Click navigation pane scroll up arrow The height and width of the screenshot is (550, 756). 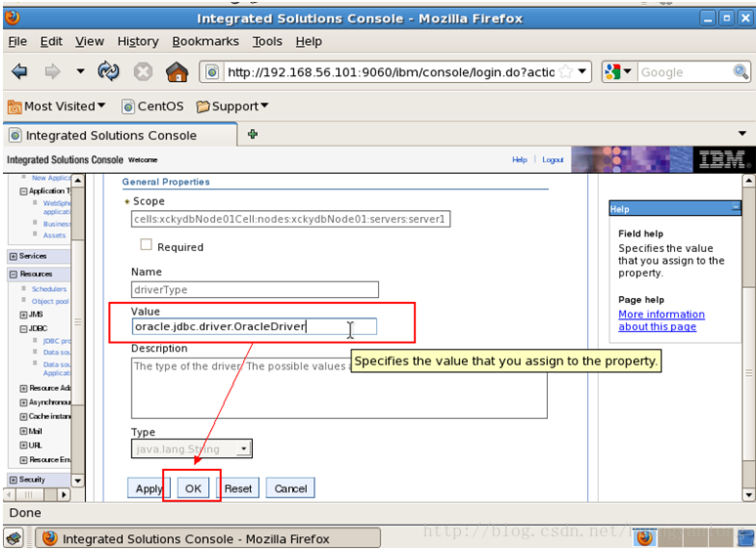point(77,181)
